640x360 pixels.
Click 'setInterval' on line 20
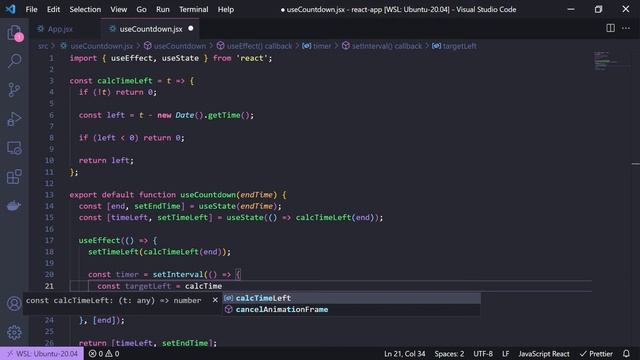coord(178,274)
